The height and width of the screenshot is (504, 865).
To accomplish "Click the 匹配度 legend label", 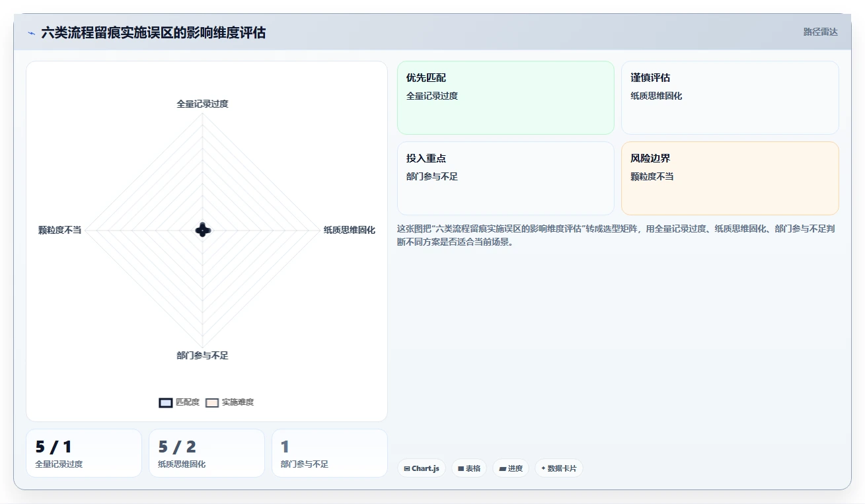I will point(188,402).
